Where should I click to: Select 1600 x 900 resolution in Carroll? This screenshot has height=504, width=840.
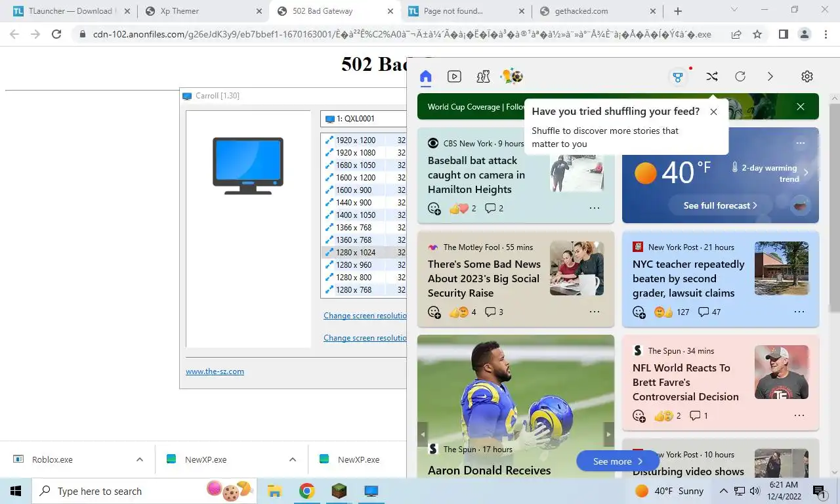coord(365,190)
